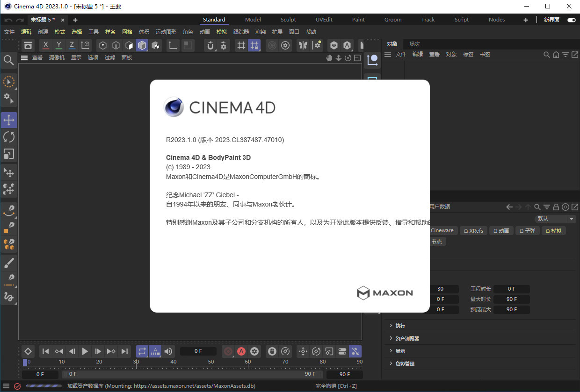This screenshot has height=392, width=580.
Task: Click the object manager filter icon
Action: point(565,55)
